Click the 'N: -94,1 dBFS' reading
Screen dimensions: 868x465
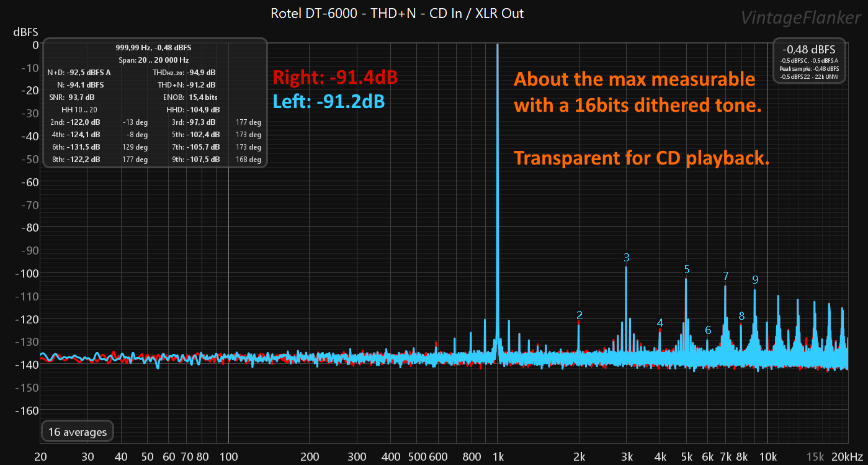click(80, 84)
